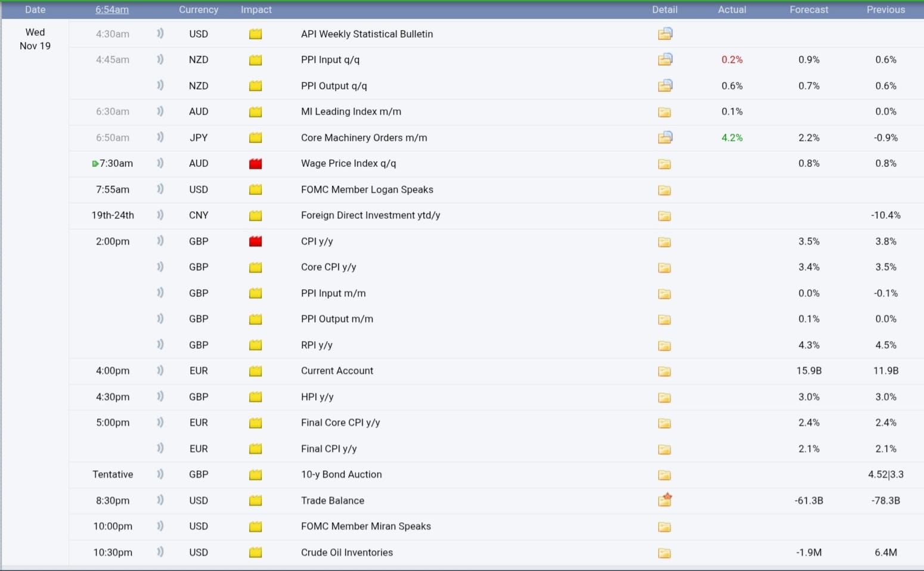
Task: Expand the Final Core CPI y/y row
Action: pos(340,423)
